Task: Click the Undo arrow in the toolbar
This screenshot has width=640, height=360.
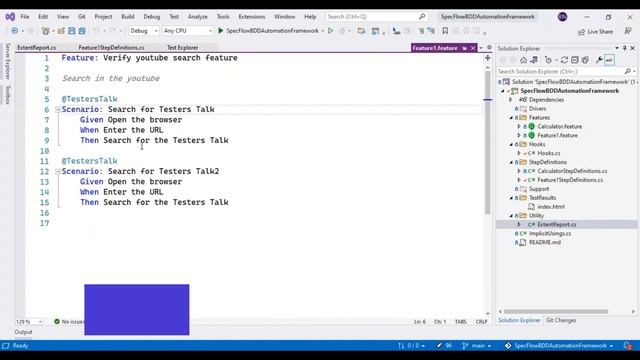Action: click(96, 31)
